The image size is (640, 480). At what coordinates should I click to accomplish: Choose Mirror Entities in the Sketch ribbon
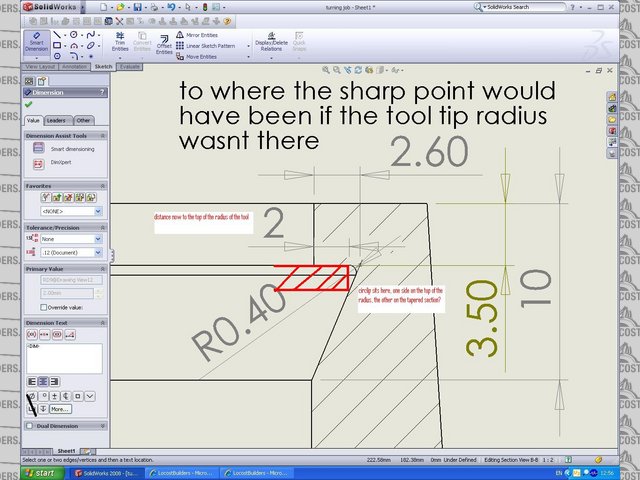(x=200, y=35)
